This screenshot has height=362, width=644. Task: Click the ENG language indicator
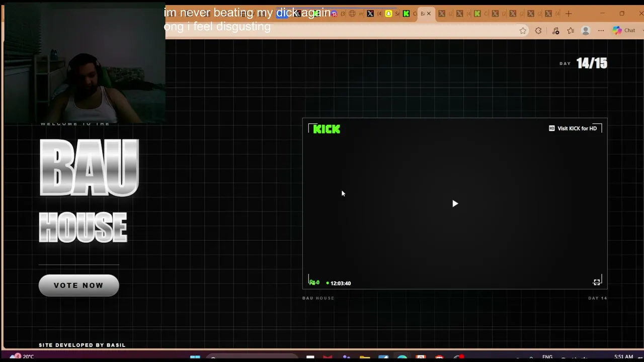[x=547, y=357]
